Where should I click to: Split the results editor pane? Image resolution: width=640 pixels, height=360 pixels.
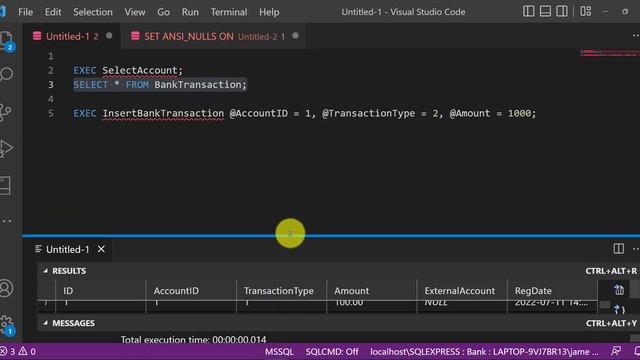[x=618, y=249]
